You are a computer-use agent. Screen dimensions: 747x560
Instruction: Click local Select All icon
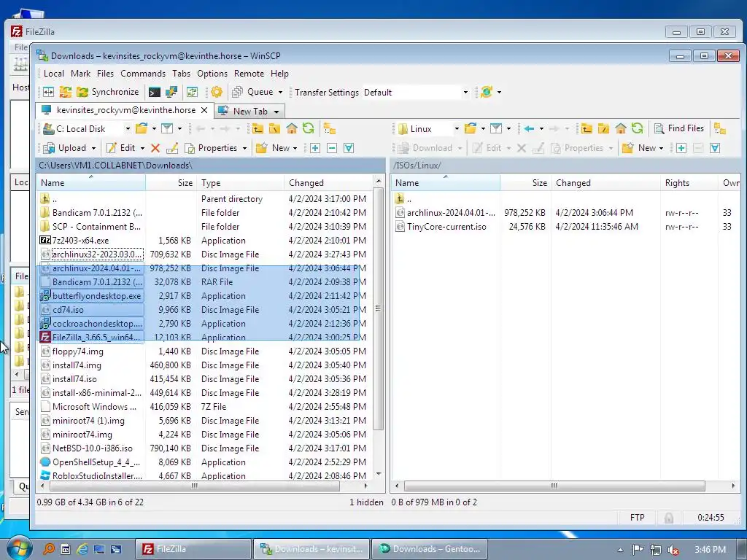(349, 148)
